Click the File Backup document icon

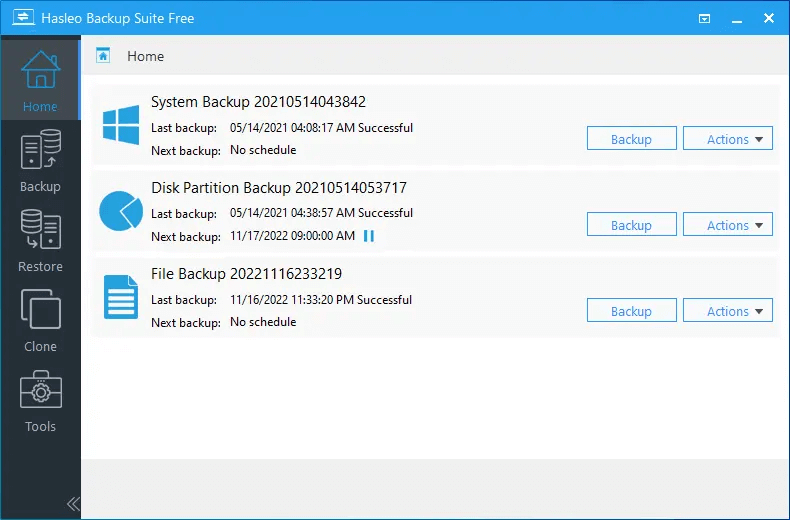[x=122, y=297]
